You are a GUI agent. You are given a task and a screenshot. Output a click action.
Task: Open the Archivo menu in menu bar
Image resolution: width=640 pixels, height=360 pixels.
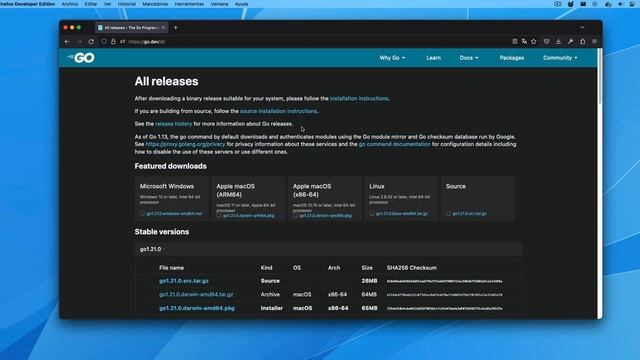click(x=69, y=4)
